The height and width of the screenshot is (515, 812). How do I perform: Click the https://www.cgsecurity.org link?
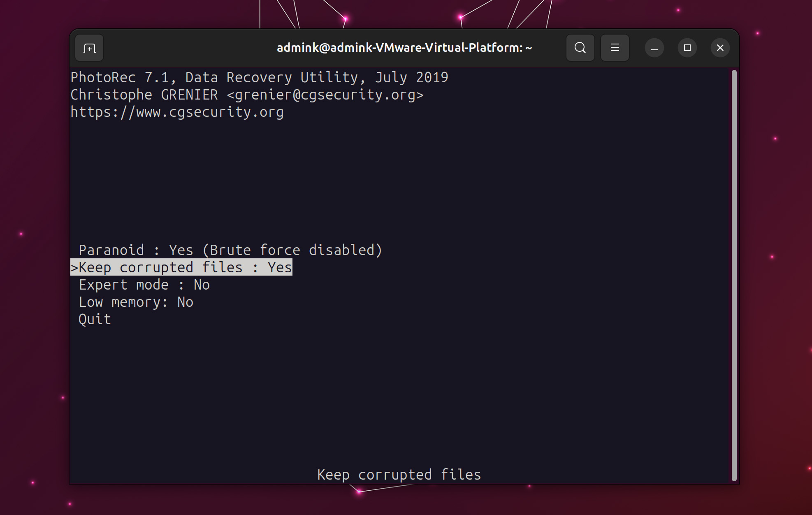(x=177, y=112)
